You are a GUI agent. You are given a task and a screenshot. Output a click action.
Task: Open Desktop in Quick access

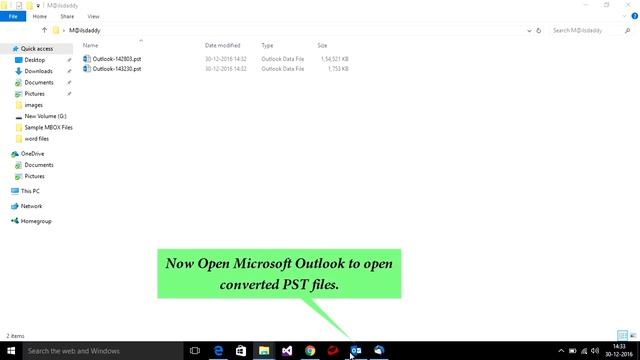[35, 60]
